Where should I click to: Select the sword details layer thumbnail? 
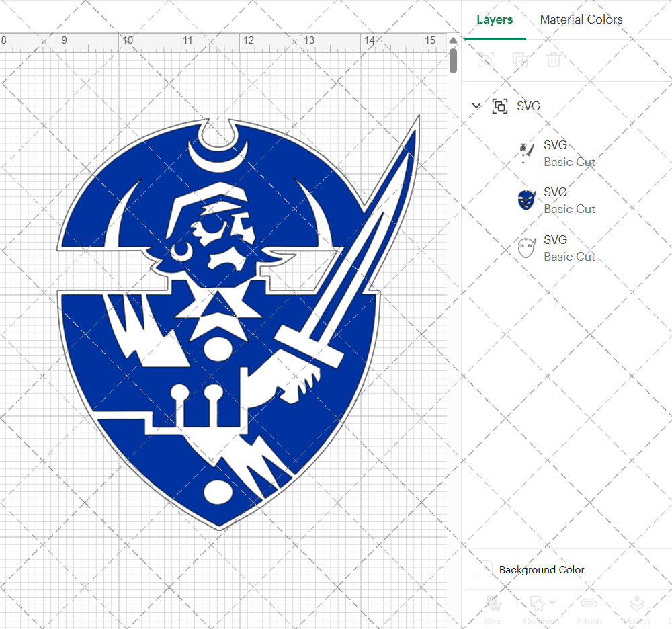[x=526, y=153]
